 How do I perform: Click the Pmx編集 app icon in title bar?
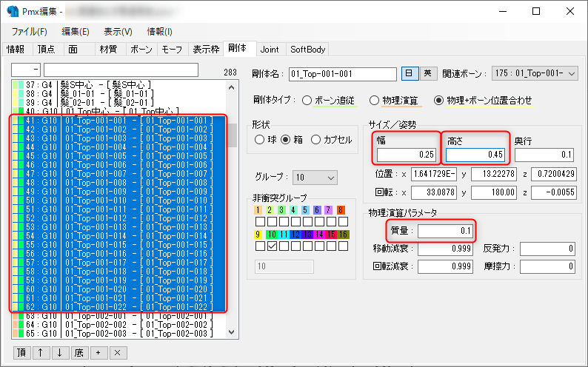(12, 11)
